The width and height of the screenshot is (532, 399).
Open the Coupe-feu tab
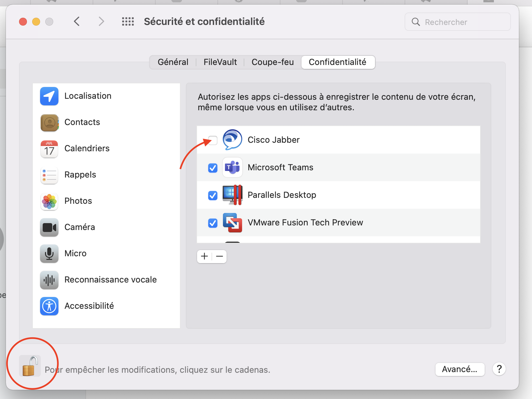click(x=273, y=62)
